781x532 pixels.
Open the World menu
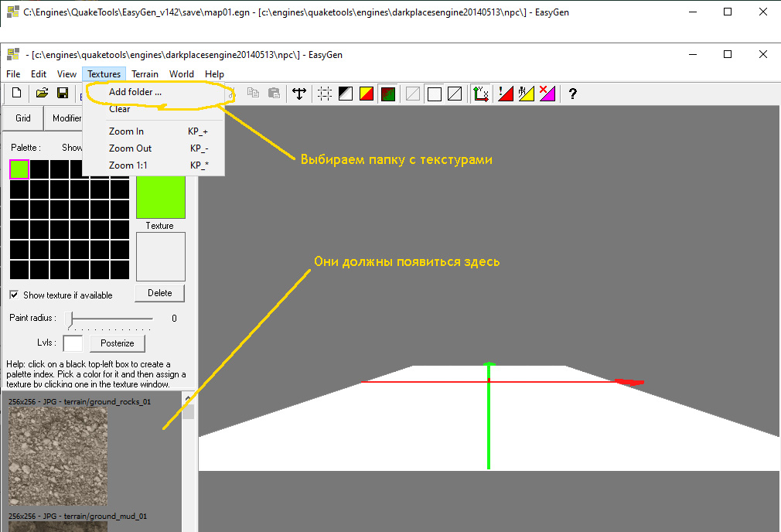pyautogui.click(x=181, y=73)
